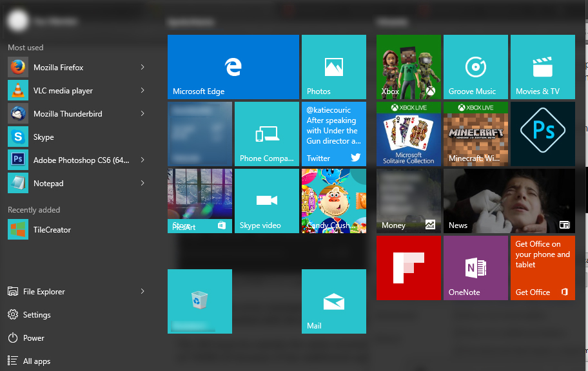The height and width of the screenshot is (371, 588).
Task: Expand Adobe Photoshop CS6 jump list arrow
Action: (x=142, y=160)
